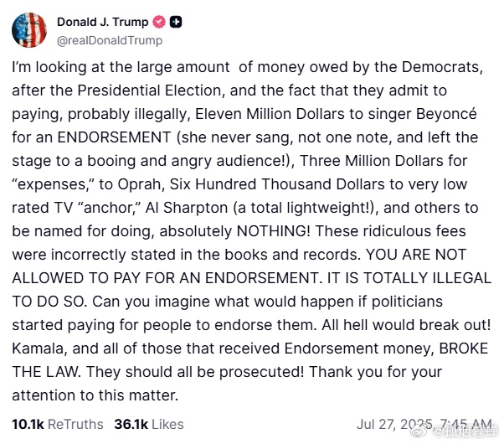Screen dimensions: 504x444
Task: View the 10.1k ReTruths list
Action: click(x=58, y=425)
